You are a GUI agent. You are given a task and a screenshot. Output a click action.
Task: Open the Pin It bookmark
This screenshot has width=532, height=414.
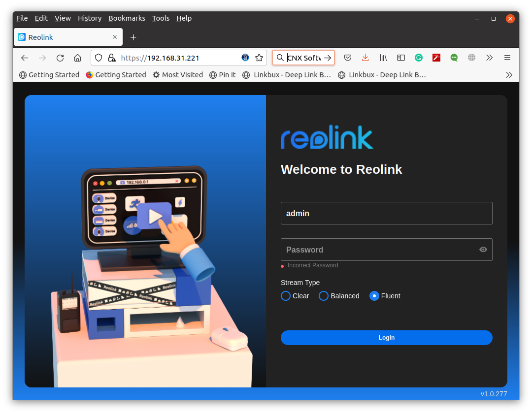223,75
